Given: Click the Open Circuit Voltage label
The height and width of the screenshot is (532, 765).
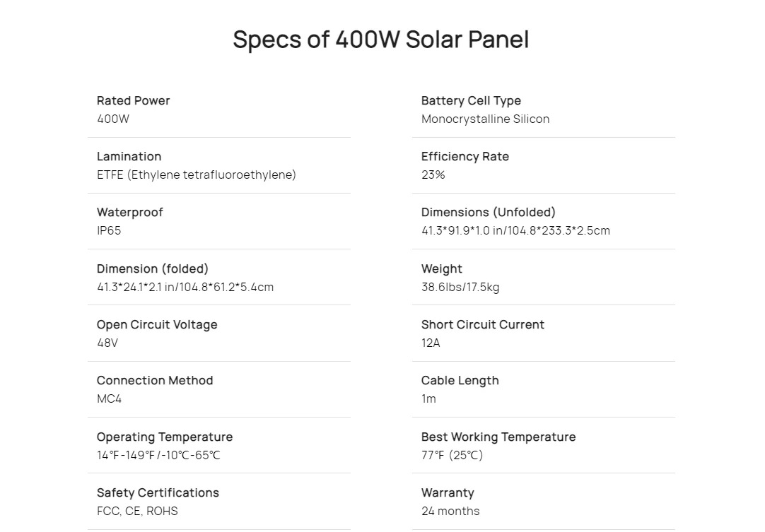Looking at the screenshot, I should pyautogui.click(x=157, y=324).
